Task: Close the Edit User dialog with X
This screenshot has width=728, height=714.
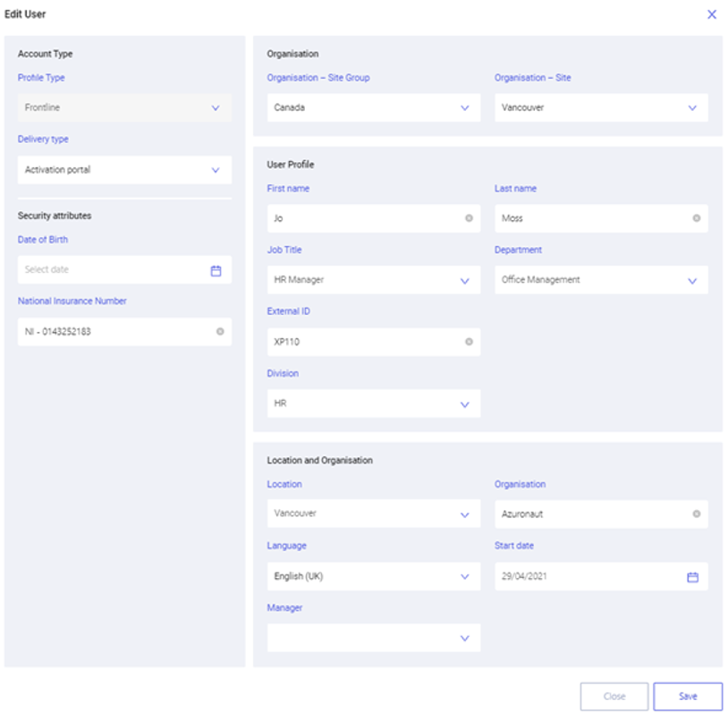Action: [x=711, y=14]
